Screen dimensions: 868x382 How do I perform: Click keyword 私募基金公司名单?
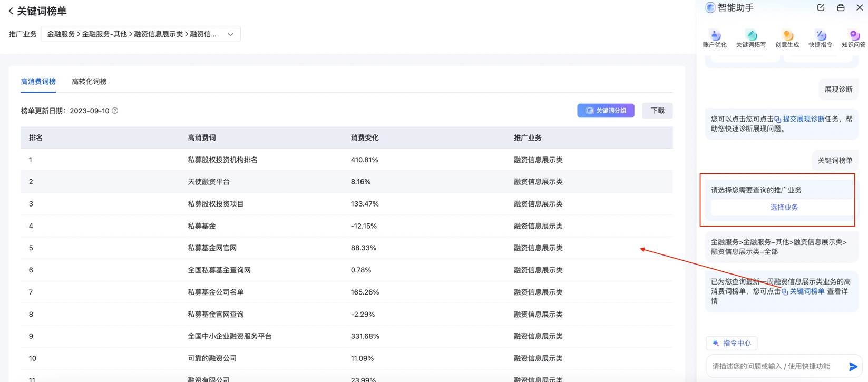[216, 292]
